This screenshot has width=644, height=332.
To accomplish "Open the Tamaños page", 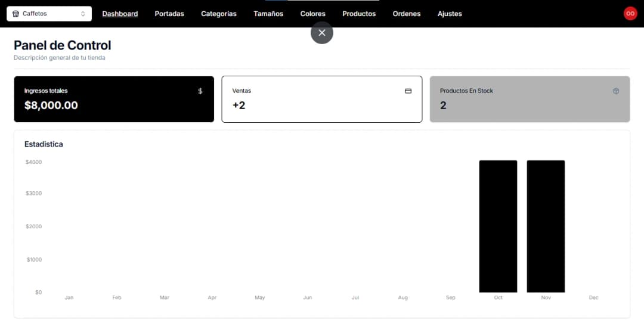I will (268, 14).
